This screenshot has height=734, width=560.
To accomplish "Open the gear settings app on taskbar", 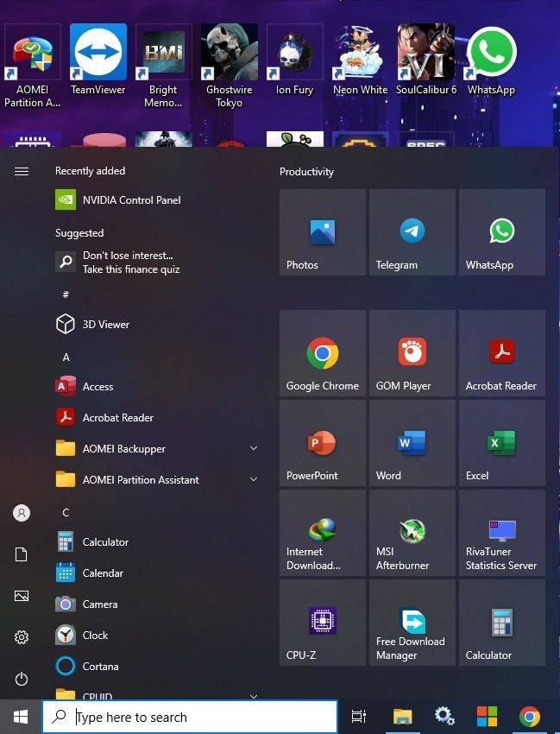I will click(x=444, y=717).
